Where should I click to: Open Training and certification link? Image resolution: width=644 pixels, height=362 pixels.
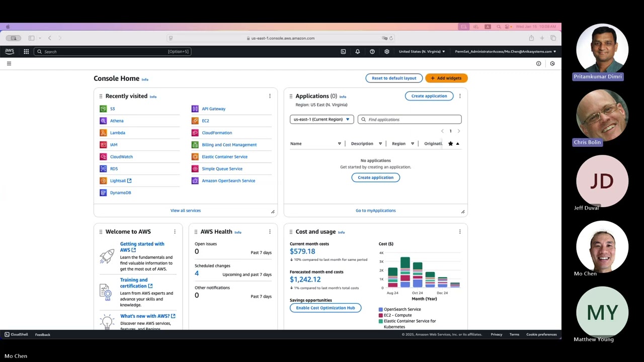click(x=136, y=283)
